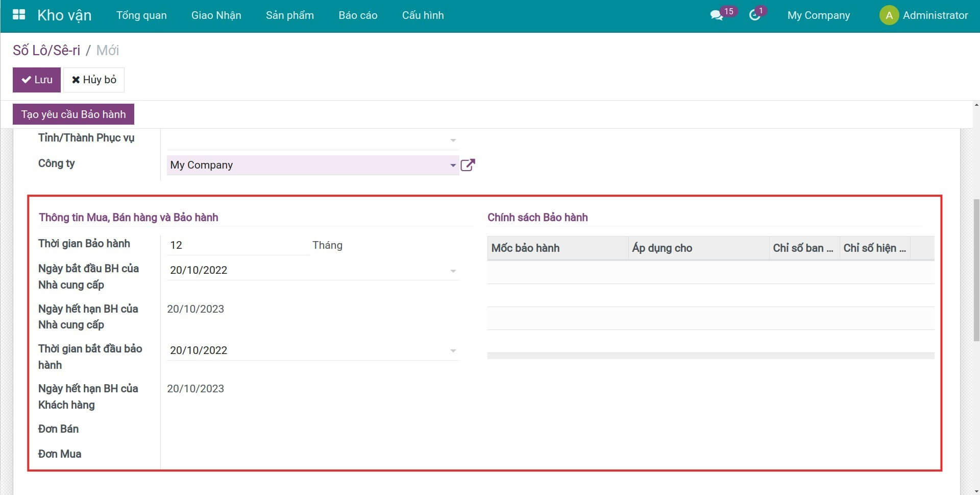Image resolution: width=980 pixels, height=495 pixels.
Task: Click the Hủy bỏ discard button
Action: point(94,80)
